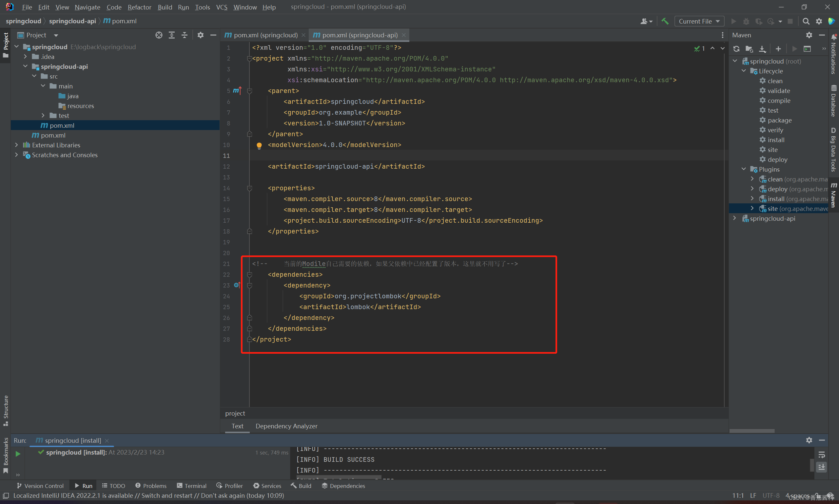Viewport: 839px width, 504px height.
Task: Toggle the Structure side panel
Action: 6,410
